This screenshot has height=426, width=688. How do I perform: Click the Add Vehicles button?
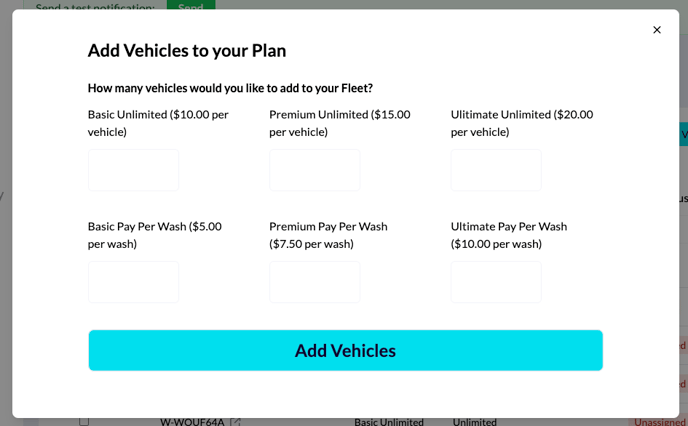345,350
